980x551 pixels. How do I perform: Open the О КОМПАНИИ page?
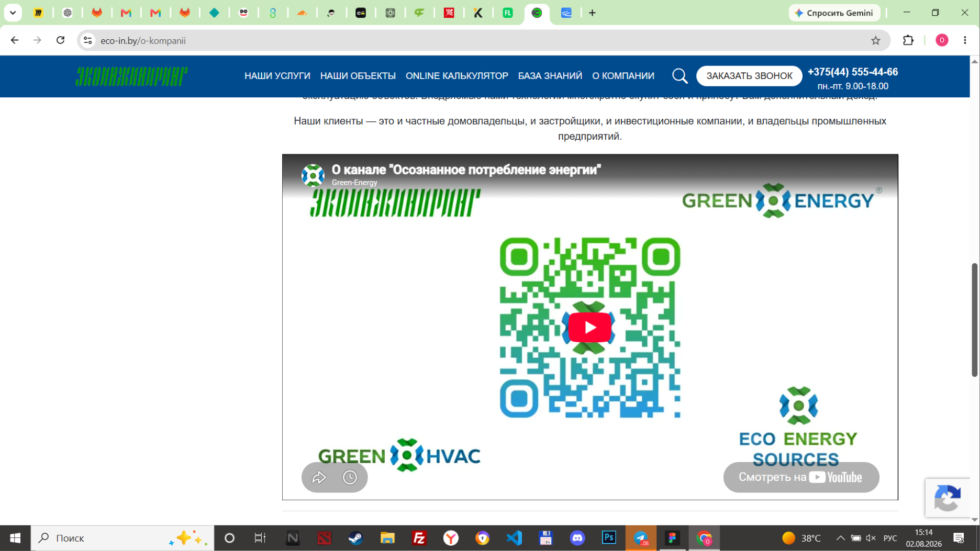[x=623, y=76]
